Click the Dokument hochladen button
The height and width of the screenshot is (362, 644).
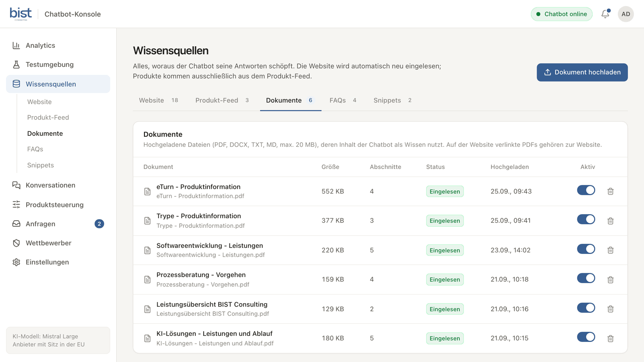(x=582, y=72)
